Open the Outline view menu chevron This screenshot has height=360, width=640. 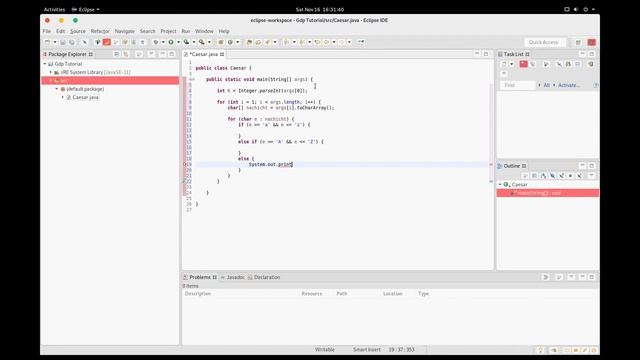click(x=591, y=176)
